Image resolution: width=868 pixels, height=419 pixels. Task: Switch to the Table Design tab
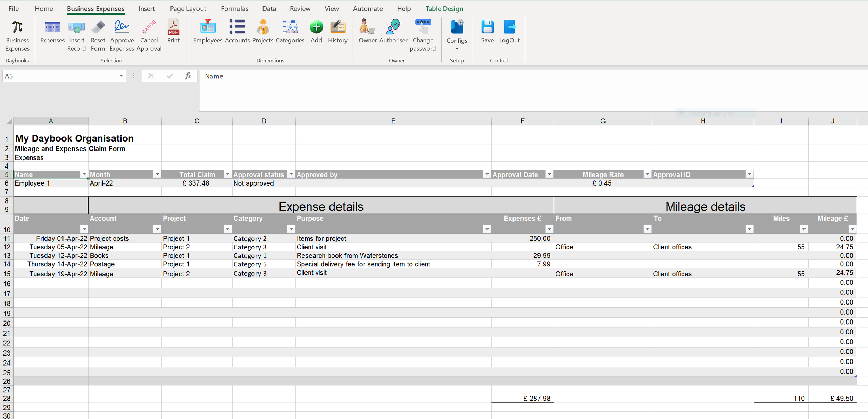click(444, 9)
